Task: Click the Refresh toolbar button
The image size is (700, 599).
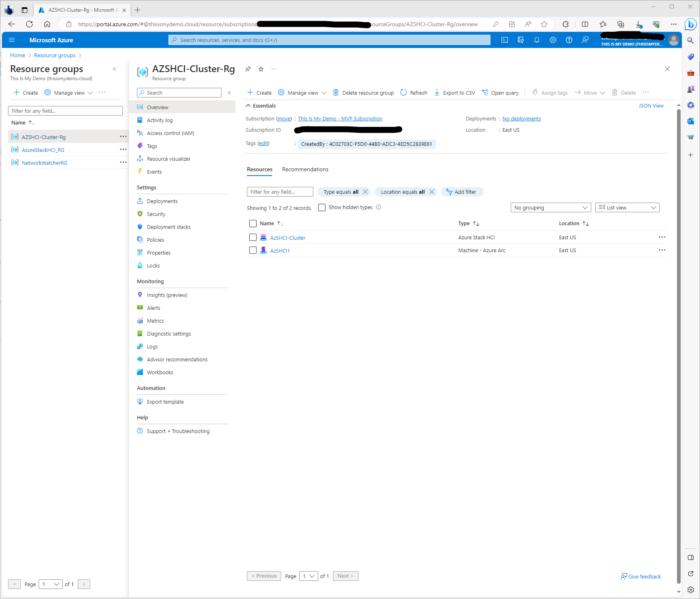Action: [414, 93]
